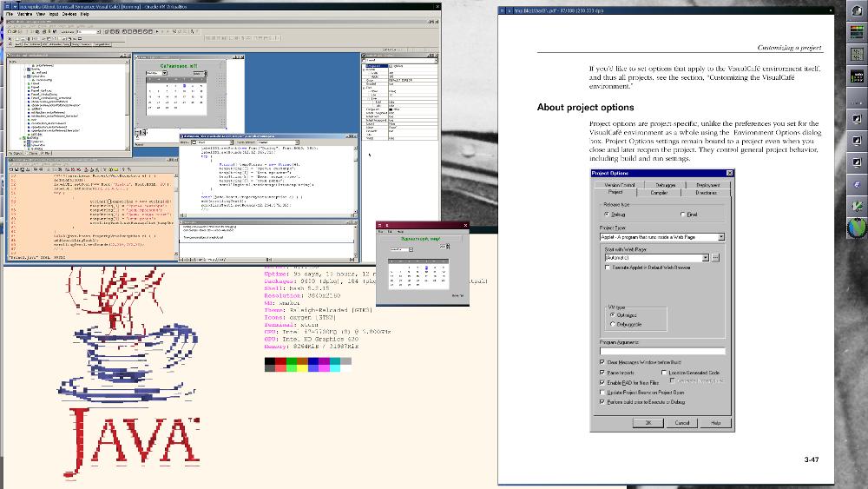Image resolution: width=868 pixels, height=489 pixels.
Task: Open the month dropdown in the form designer calendar
Action: click(x=164, y=73)
